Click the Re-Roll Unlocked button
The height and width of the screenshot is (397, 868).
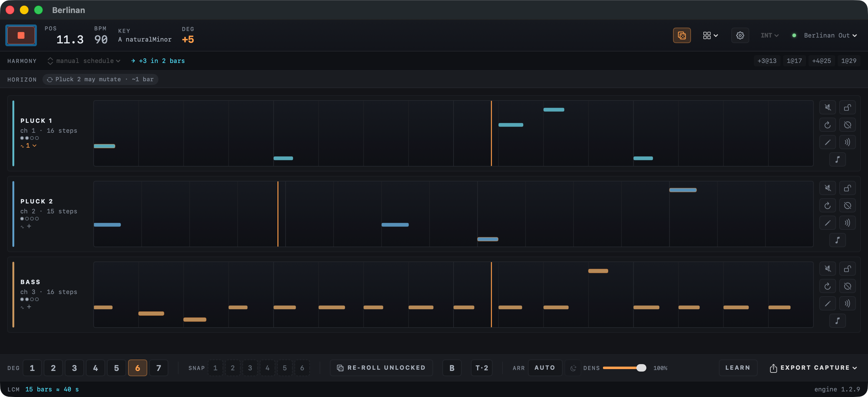tap(381, 368)
